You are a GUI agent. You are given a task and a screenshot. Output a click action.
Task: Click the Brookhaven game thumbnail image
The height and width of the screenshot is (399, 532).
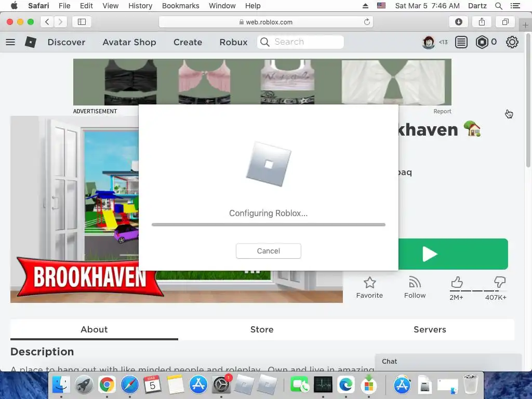tap(74, 209)
